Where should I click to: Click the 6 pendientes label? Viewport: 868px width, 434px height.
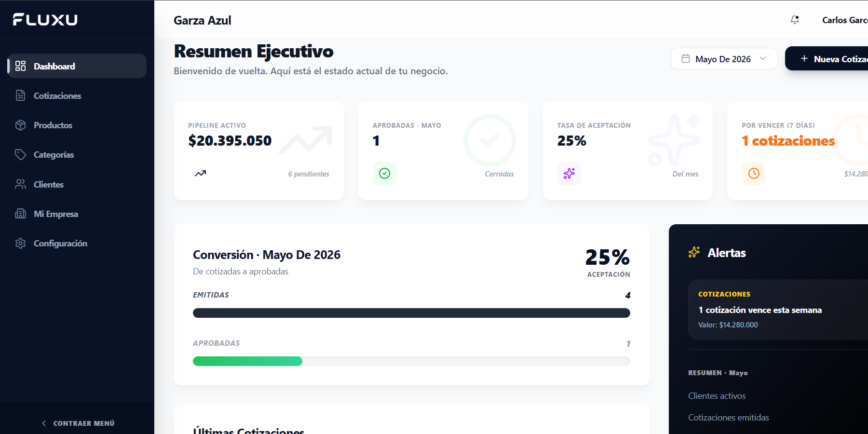(x=309, y=174)
